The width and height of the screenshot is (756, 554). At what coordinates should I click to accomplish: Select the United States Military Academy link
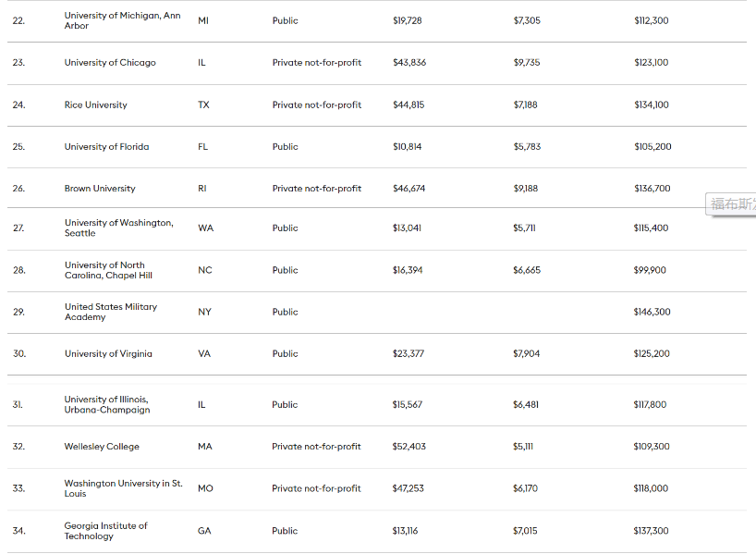(x=111, y=312)
